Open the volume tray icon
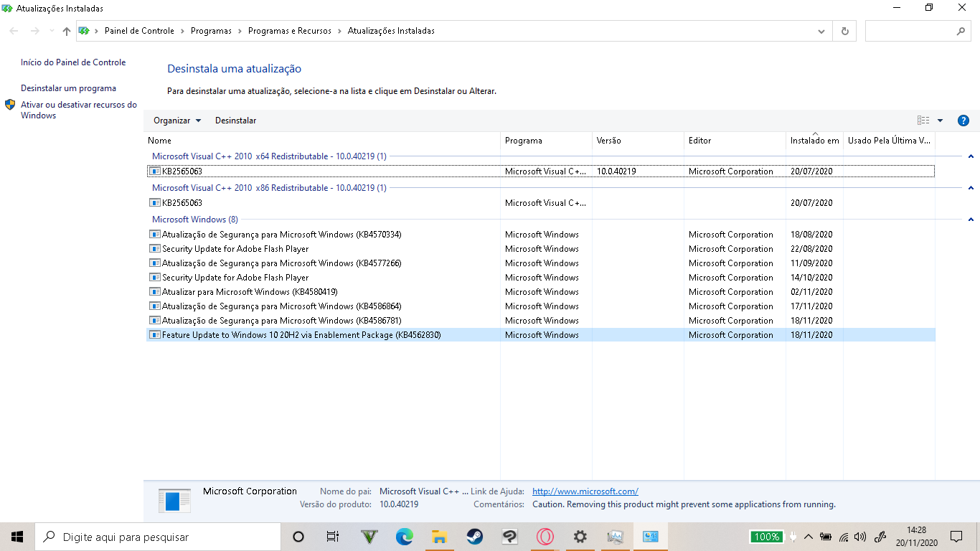This screenshot has height=551, width=980. tap(860, 537)
